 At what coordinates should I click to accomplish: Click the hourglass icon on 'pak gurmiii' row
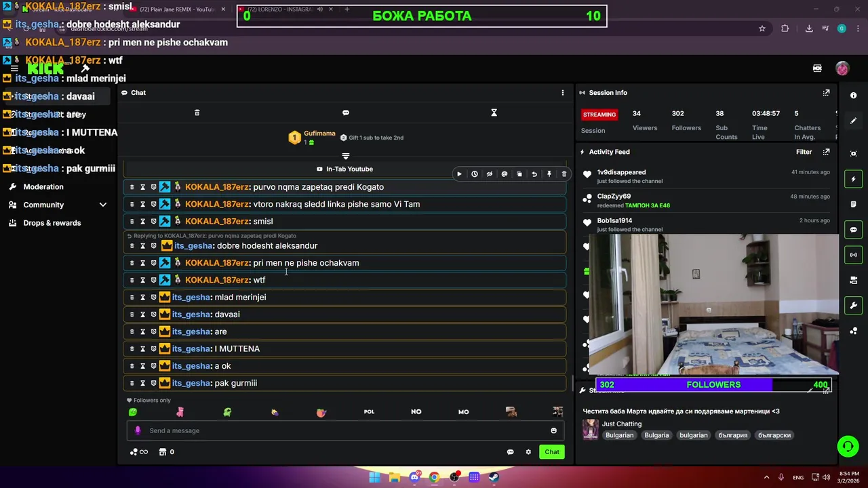[x=142, y=384]
